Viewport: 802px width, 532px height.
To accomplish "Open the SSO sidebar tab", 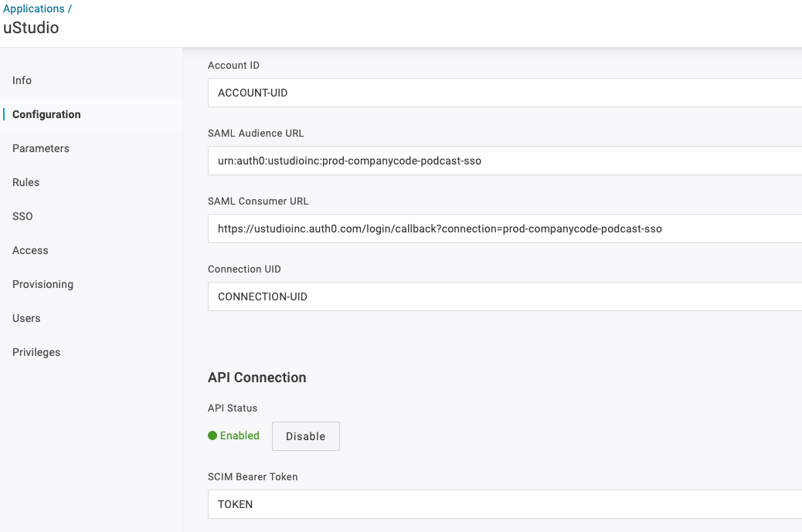I will click(x=22, y=216).
